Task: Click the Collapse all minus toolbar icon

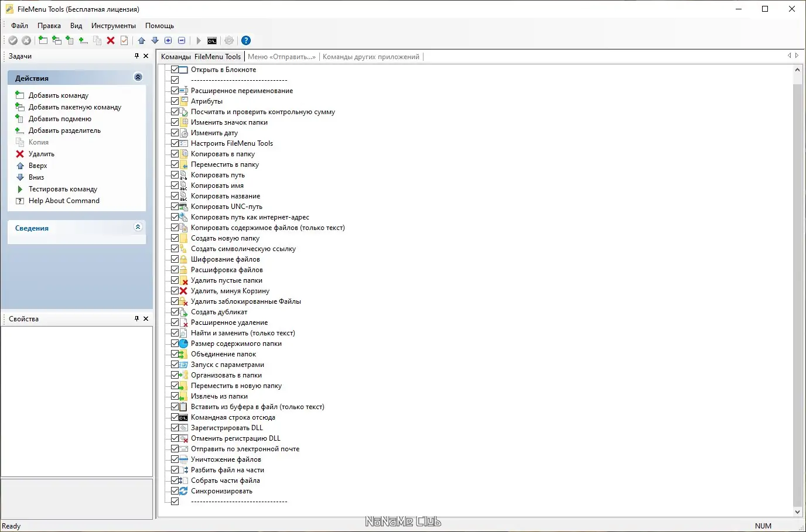Action: tap(182, 40)
